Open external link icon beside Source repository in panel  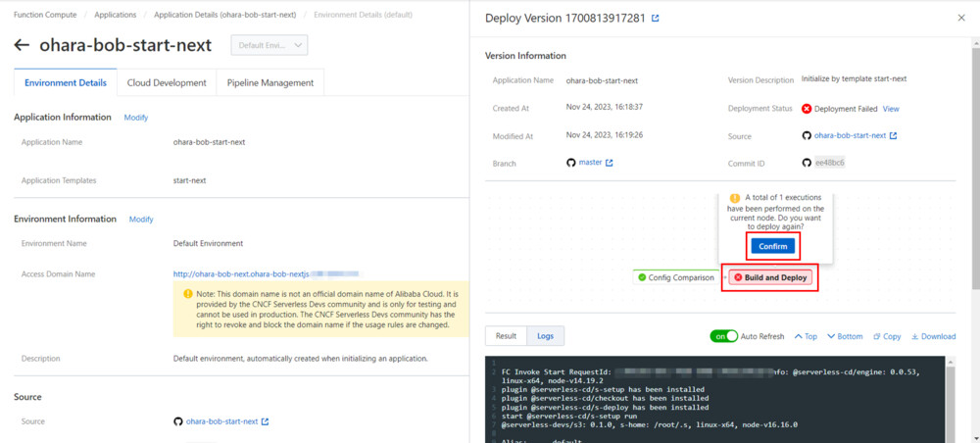point(893,136)
